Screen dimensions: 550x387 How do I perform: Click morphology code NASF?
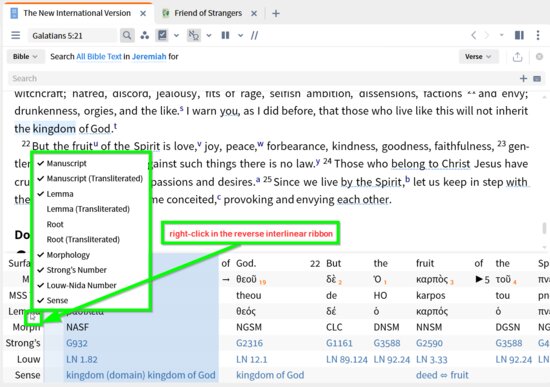click(78, 327)
